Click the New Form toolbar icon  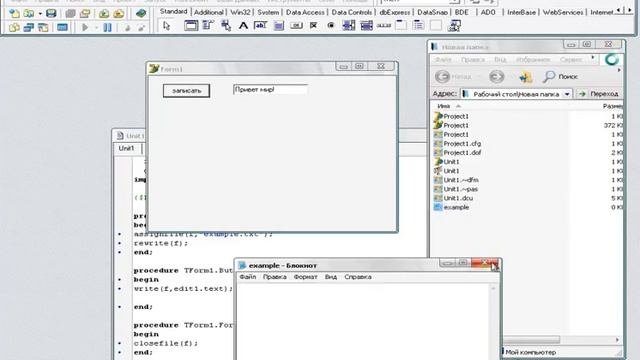tap(62, 28)
